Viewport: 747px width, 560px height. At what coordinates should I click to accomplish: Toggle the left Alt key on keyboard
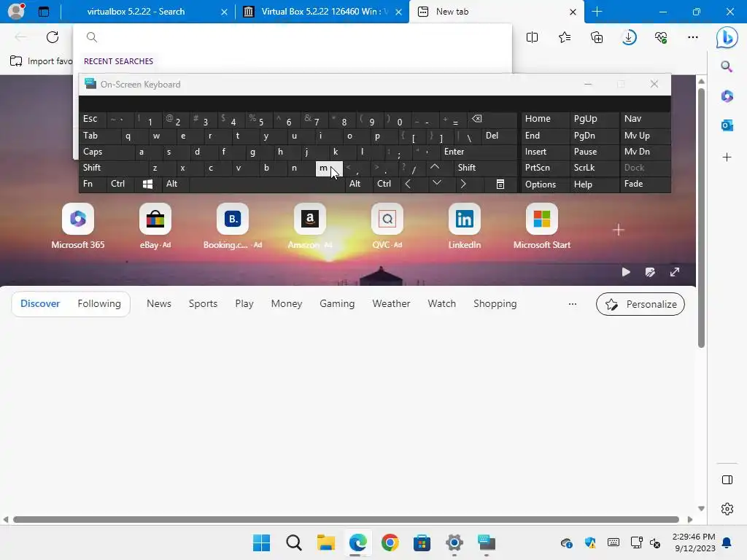tap(175, 184)
